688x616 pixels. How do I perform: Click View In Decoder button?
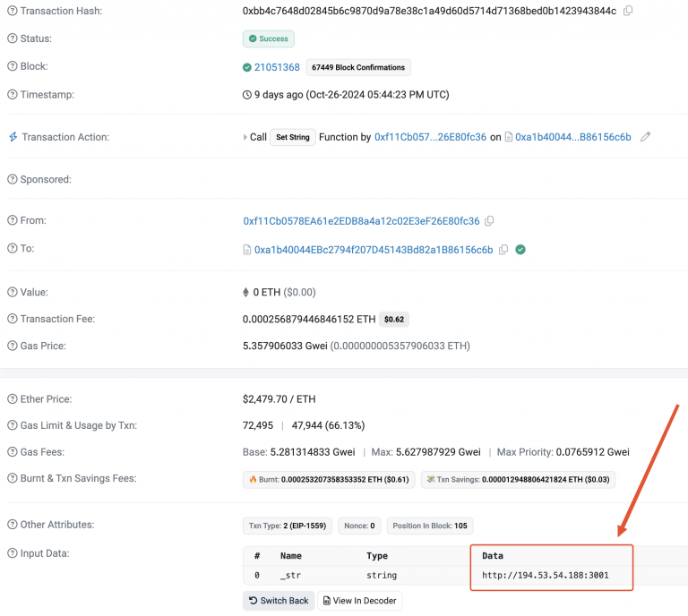click(x=360, y=601)
